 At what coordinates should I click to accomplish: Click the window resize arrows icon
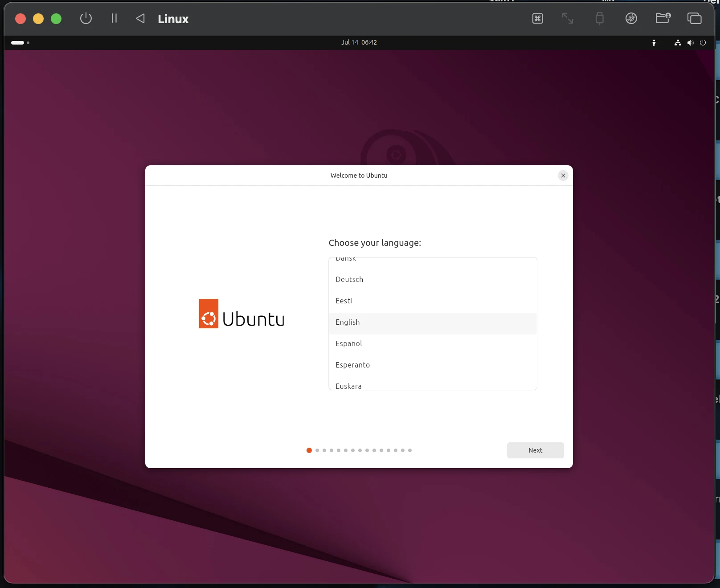[x=568, y=18]
